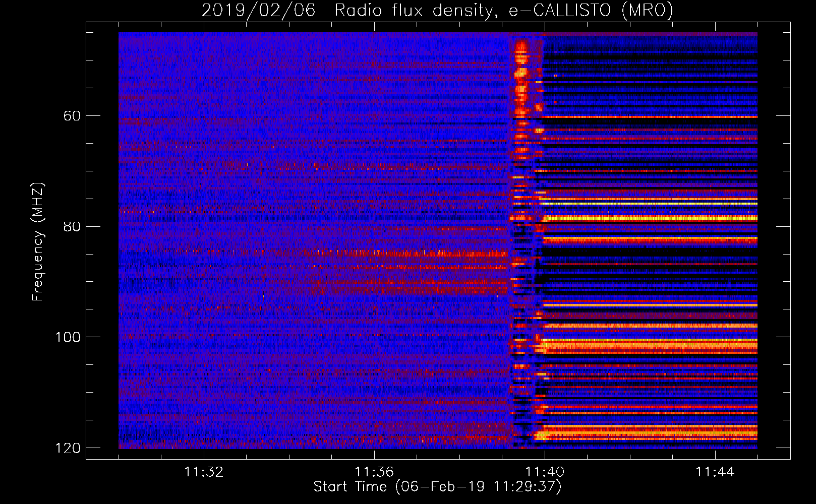816x504 pixels.
Task: Click the 'Start Time (06-Feb-19 11:29:37)' label
Action: coord(437,487)
